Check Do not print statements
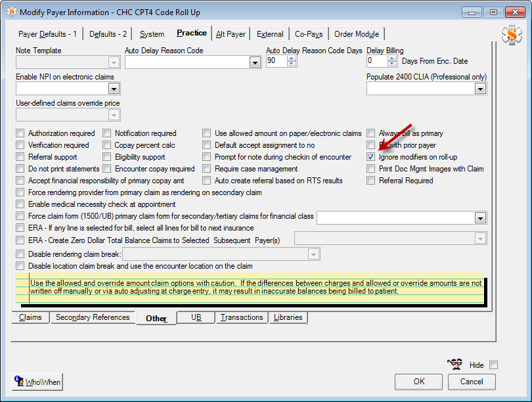Viewport: 532px width, 402px height. (20, 169)
